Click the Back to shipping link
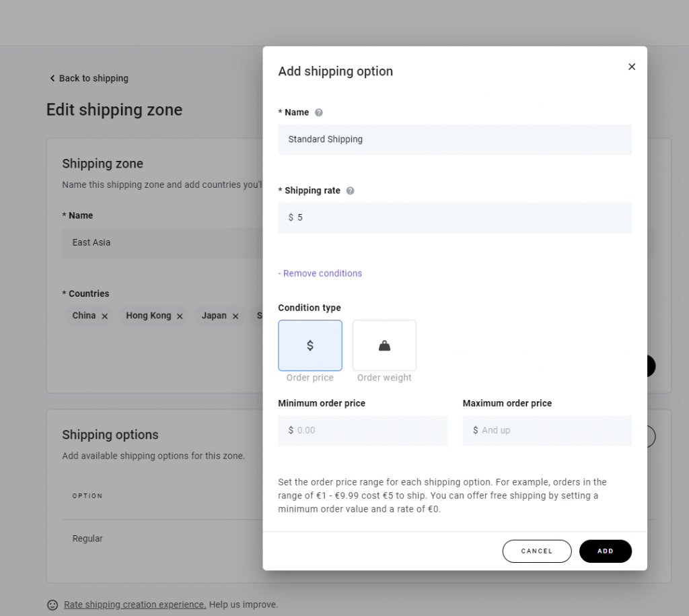Viewport: 689px width, 616px height. 94,78
